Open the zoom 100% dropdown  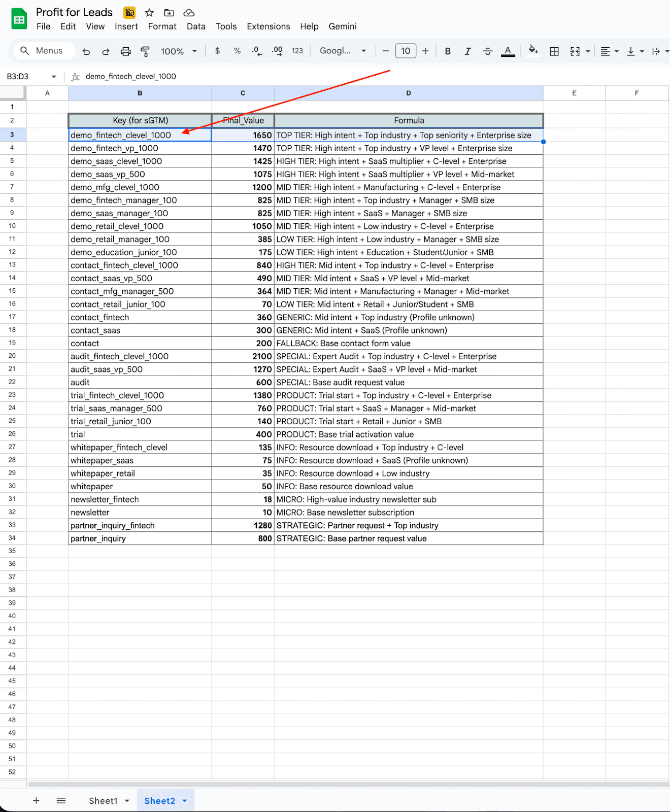click(x=179, y=51)
